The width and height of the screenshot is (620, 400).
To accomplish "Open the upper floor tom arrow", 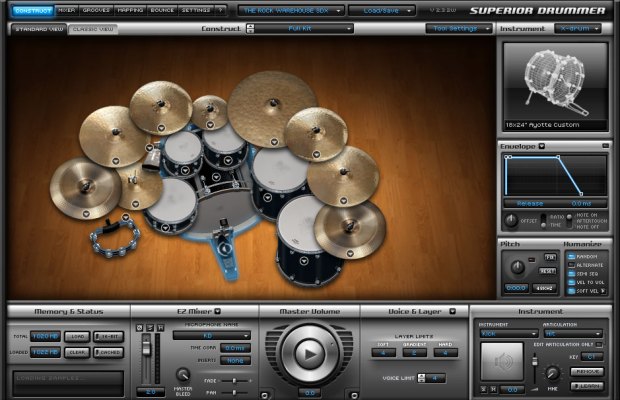I will [x=268, y=197].
